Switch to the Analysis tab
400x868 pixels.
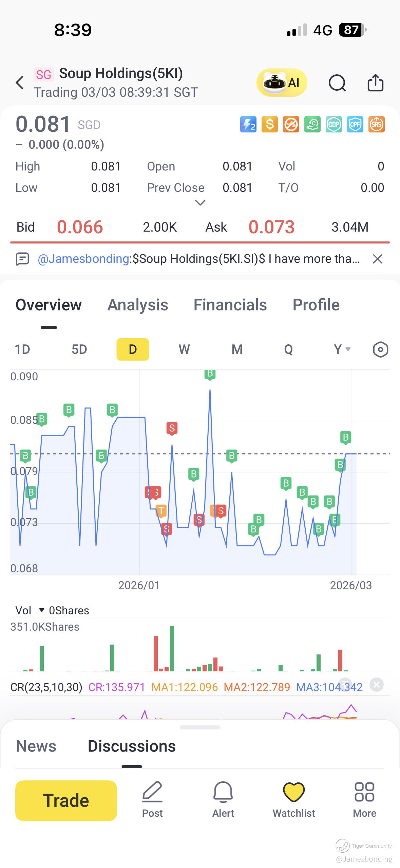click(x=138, y=305)
